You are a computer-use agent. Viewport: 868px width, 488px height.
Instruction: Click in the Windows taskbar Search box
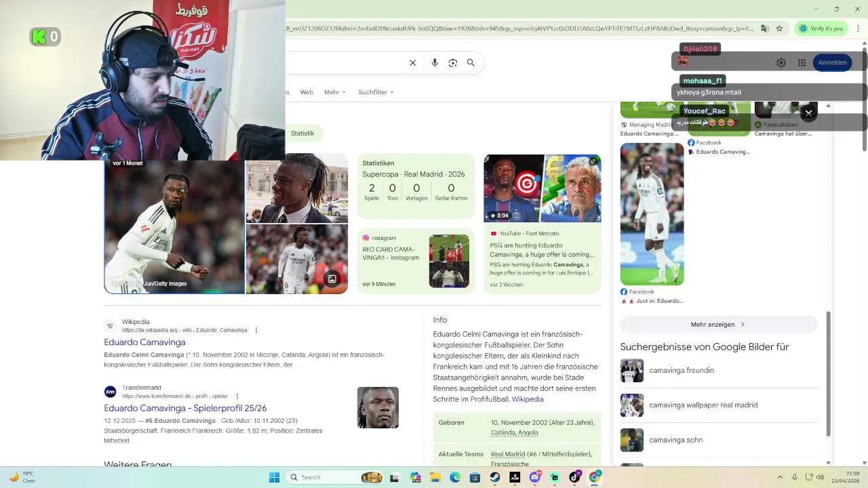pyautogui.click(x=336, y=477)
